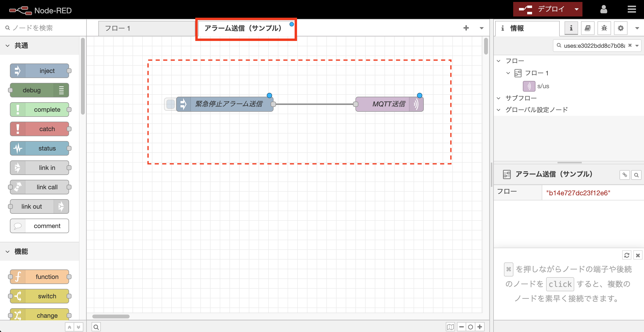Select the link call node

point(39,187)
